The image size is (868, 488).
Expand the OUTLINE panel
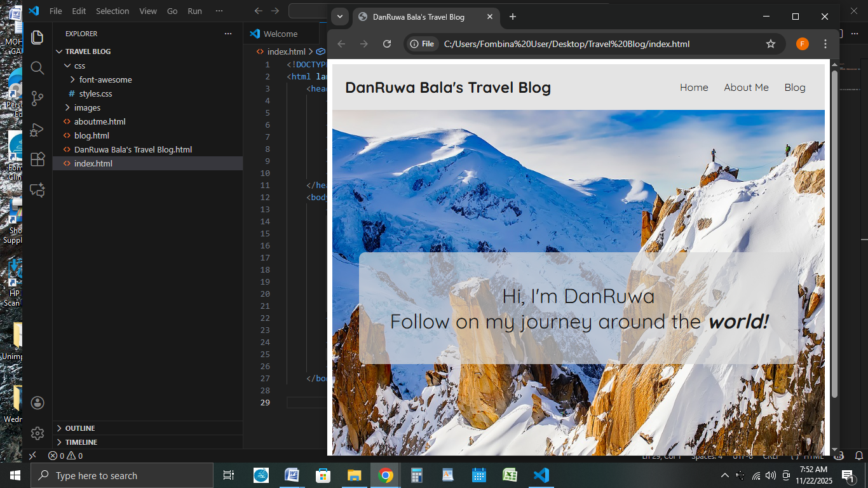tap(147, 428)
